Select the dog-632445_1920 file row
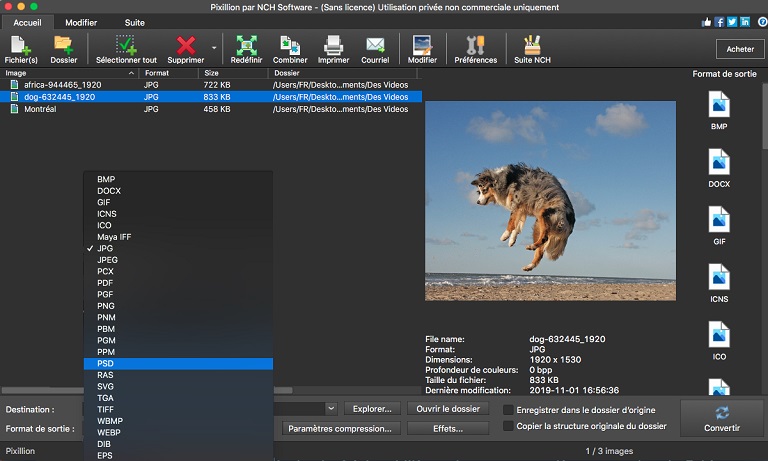768x461 pixels. [211, 97]
